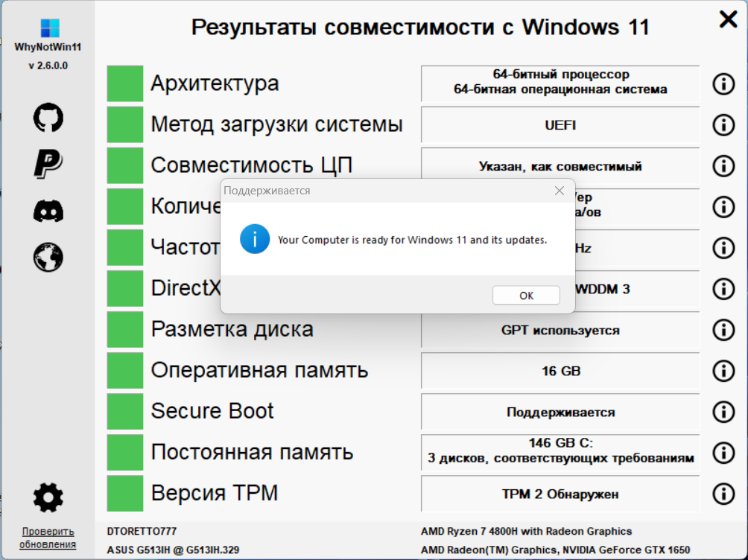This screenshot has height=560, width=748.
Task: Click green status square for Secure Boot
Action: [x=125, y=412]
